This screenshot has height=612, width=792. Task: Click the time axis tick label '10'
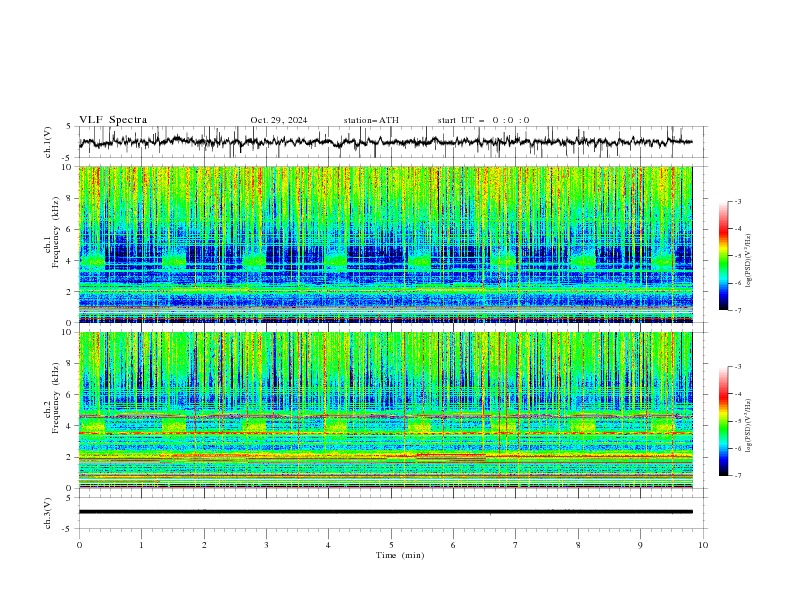[703, 545]
